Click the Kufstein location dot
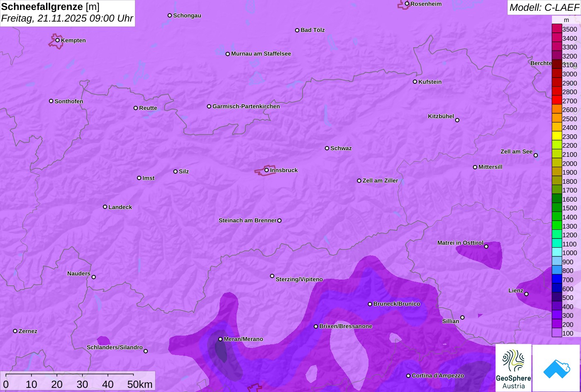This screenshot has width=581, height=392. (x=415, y=82)
